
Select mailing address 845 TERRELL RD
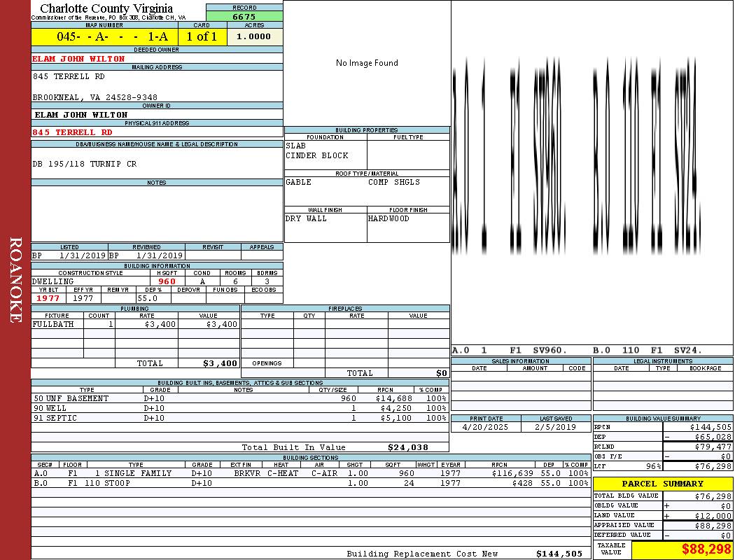coord(69,76)
